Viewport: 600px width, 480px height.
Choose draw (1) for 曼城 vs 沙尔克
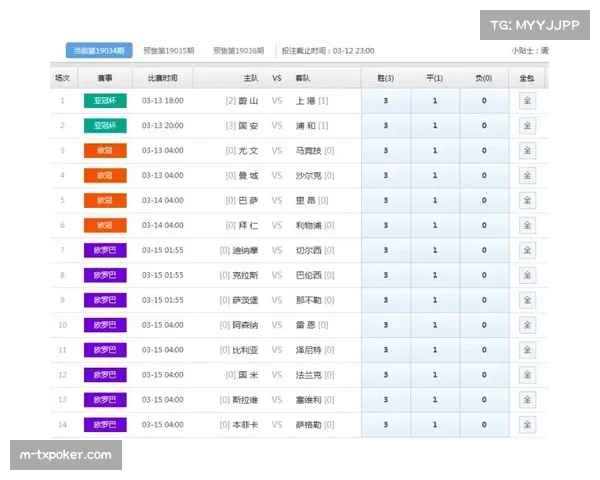click(x=435, y=175)
